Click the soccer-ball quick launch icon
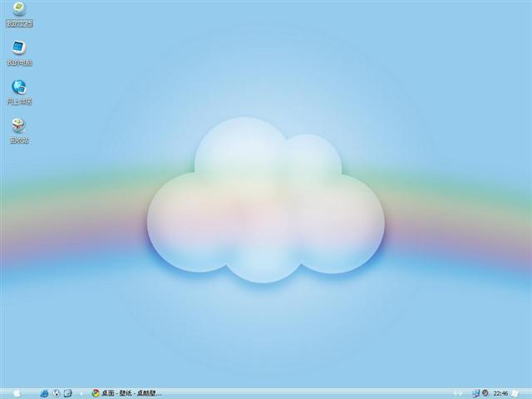Viewport: 532px width, 399px height. (57, 393)
